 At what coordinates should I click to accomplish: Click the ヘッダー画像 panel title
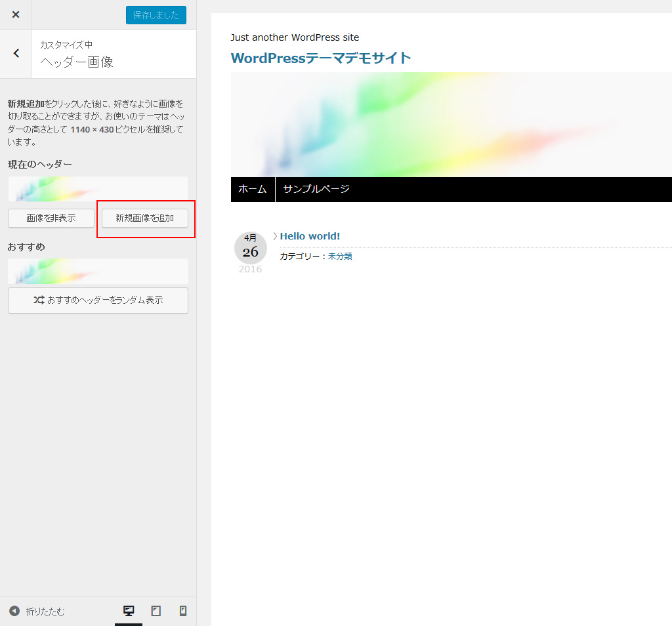[77, 62]
